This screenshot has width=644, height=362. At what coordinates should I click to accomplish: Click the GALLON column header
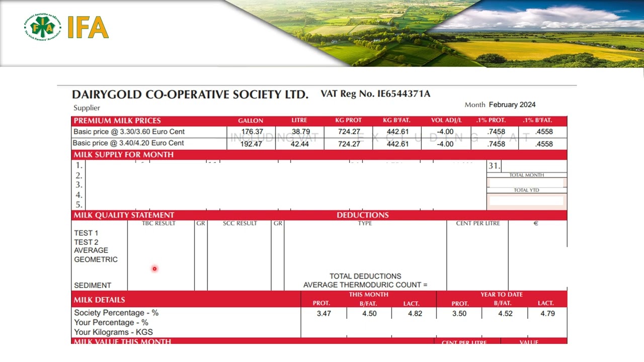(x=251, y=121)
